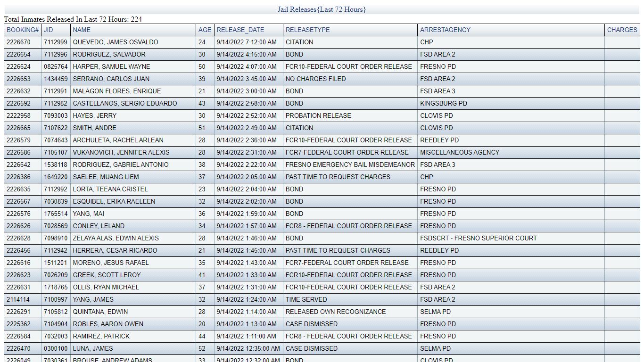
Task: Click name ESQUIBEL, ERIKA RAELEEN
Action: click(114, 201)
